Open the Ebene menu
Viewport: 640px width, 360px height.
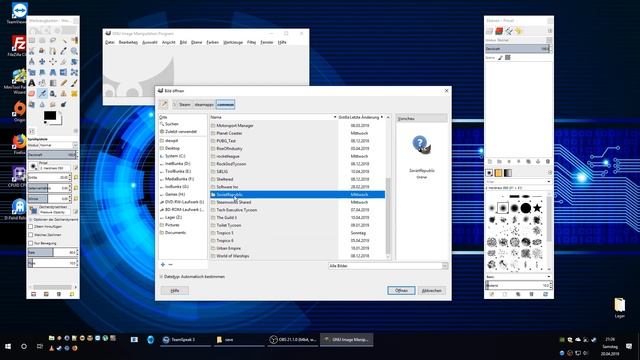click(197, 42)
